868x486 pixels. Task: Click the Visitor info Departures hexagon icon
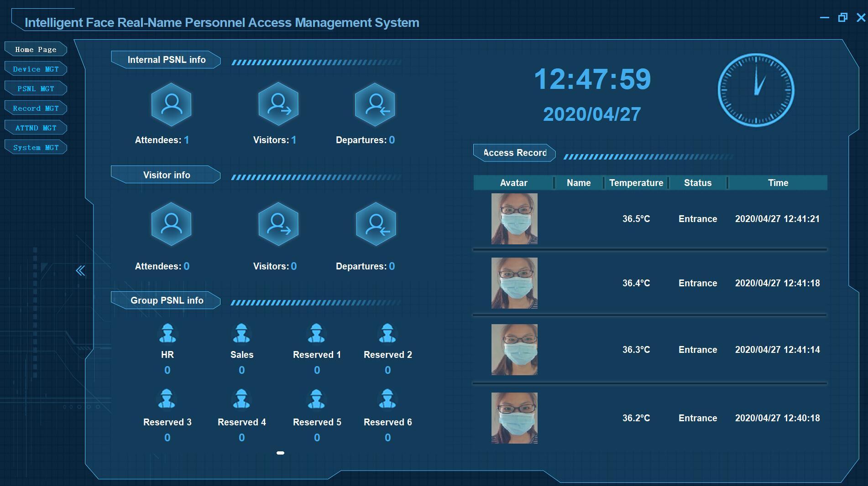coord(376,224)
